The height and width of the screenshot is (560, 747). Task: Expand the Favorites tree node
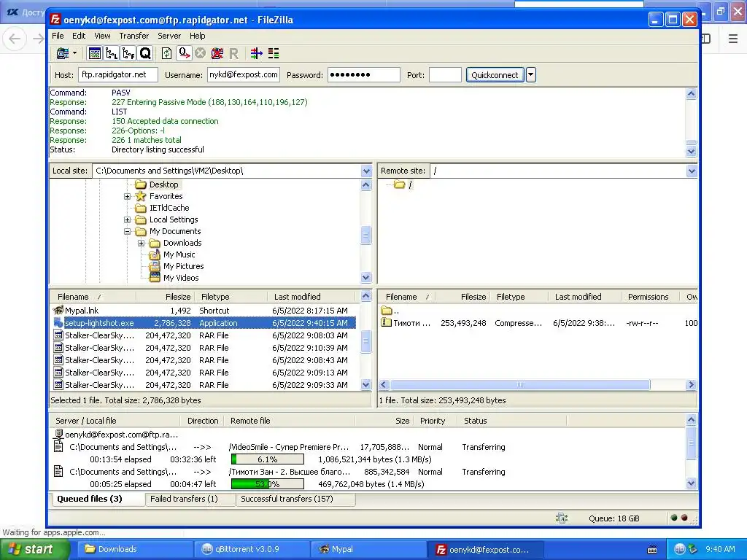[127, 196]
